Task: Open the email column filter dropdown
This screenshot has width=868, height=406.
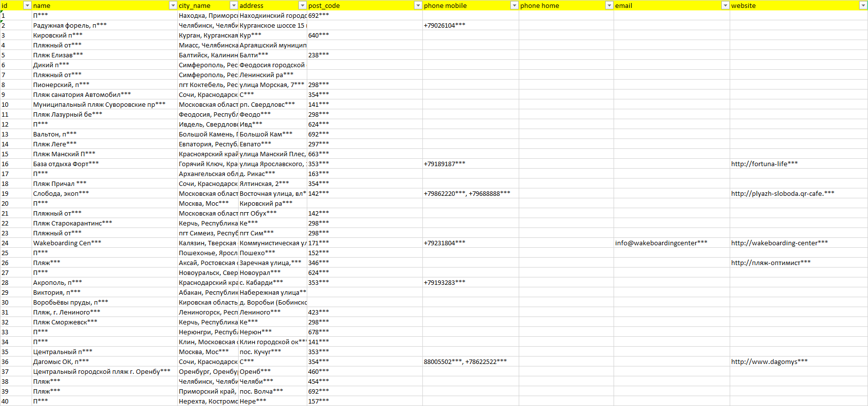Action: point(725,5)
